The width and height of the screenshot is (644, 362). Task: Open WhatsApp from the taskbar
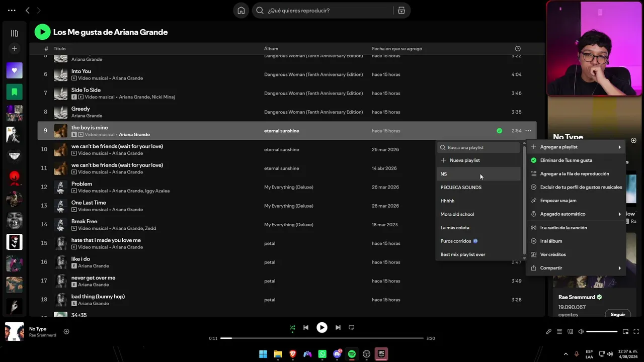(x=323, y=354)
